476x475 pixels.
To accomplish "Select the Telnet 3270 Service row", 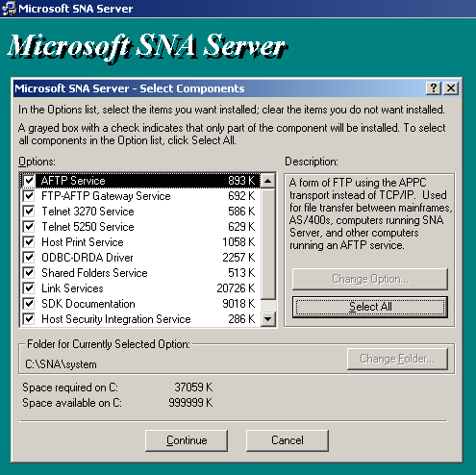I will pos(140,212).
